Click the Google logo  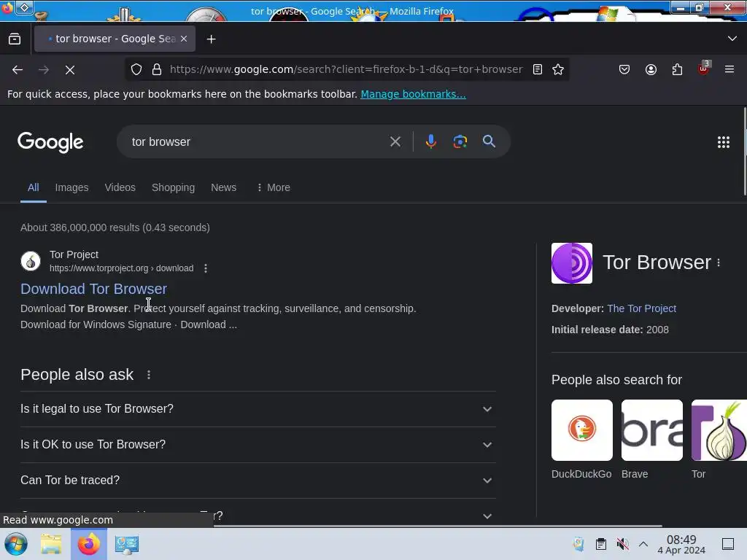[50, 142]
